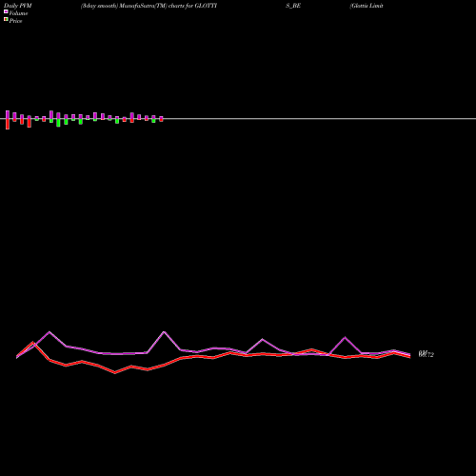Click the Volume legend label

(18, 13)
